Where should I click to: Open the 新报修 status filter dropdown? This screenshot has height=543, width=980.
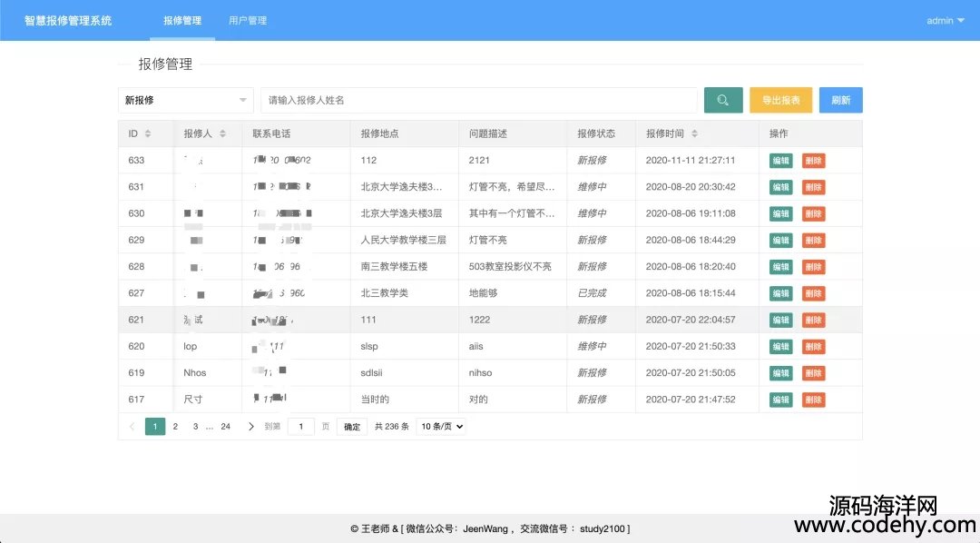click(x=186, y=100)
